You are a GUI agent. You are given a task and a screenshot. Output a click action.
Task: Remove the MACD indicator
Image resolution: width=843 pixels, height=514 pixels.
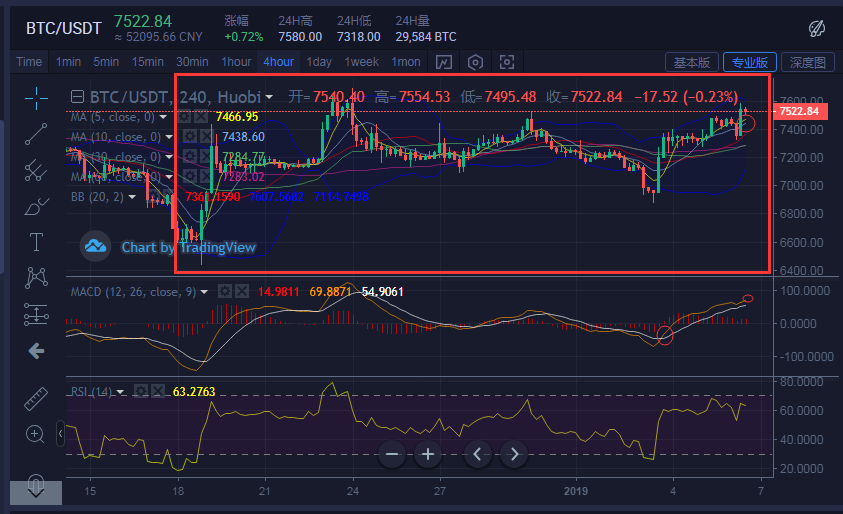[x=242, y=291]
